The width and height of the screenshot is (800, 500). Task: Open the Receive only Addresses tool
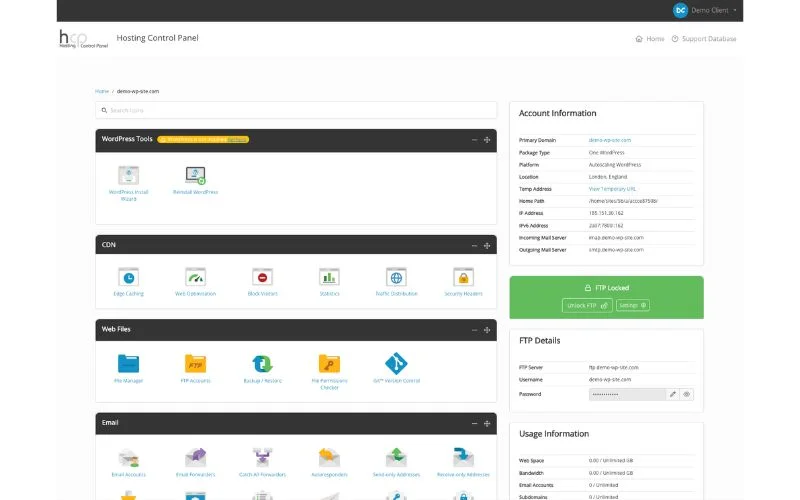[463, 458]
